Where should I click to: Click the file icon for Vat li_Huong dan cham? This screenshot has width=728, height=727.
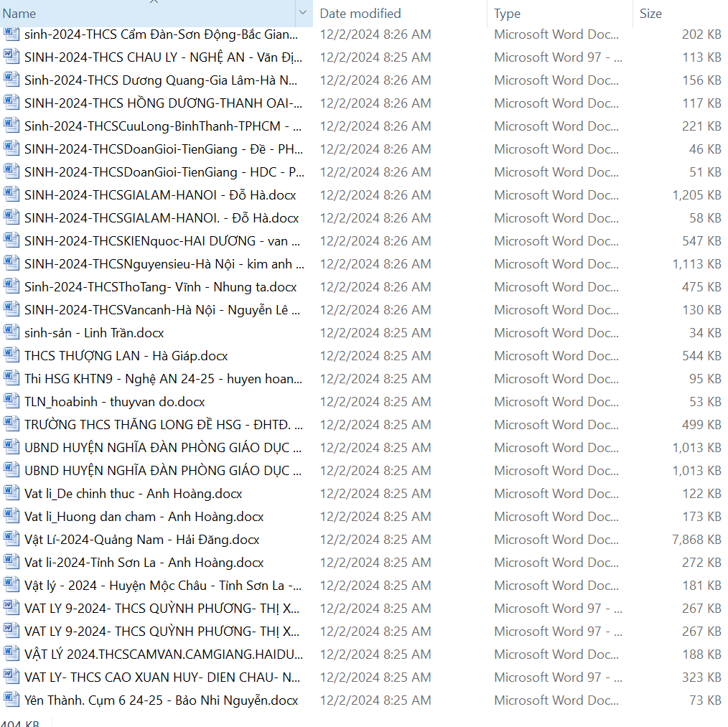coord(11,516)
